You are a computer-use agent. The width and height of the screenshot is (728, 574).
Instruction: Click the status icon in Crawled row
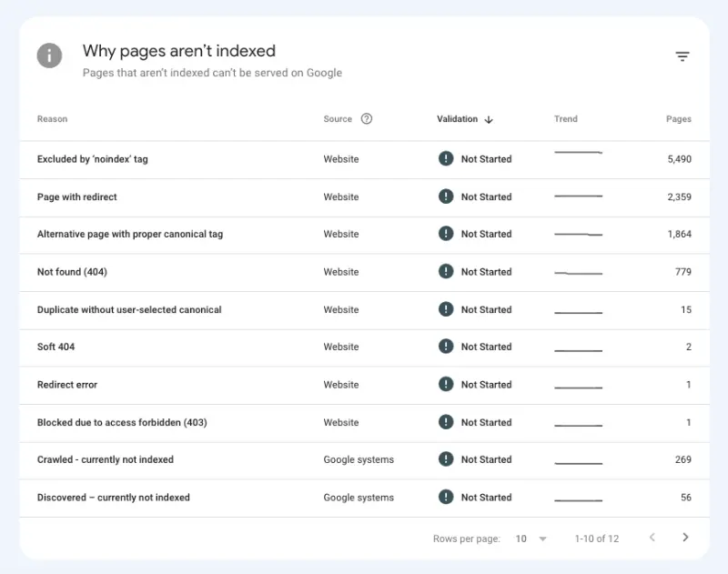(446, 458)
